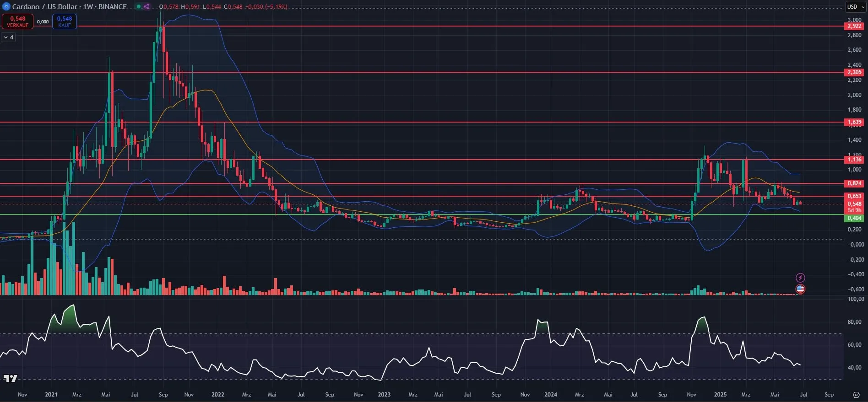Click the current price label 0,548
This screenshot has height=402, width=868.
coord(854,204)
